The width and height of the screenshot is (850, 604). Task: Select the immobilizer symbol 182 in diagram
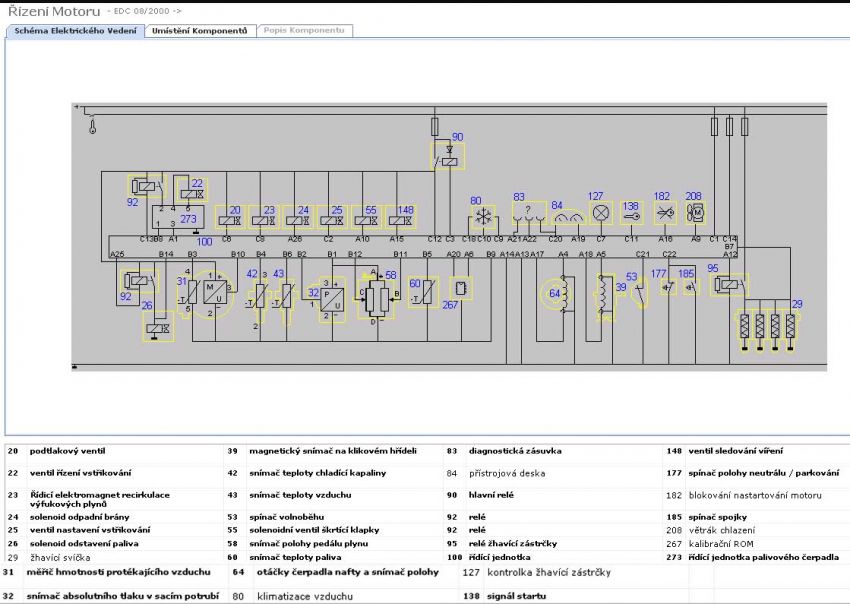[664, 213]
